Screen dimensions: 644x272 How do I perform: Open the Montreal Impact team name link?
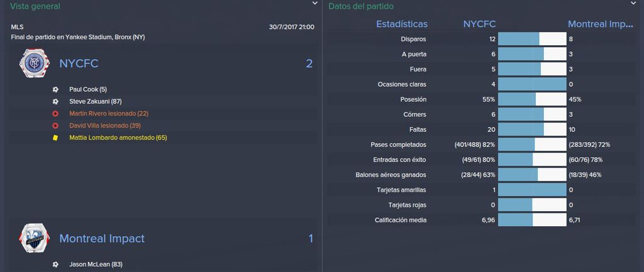click(x=102, y=238)
